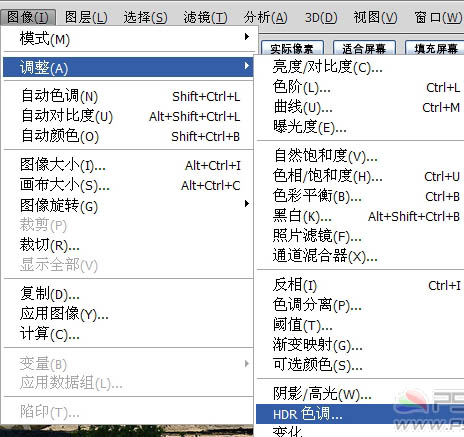
Task: Expand the 模式(M) submenu
Action: [128, 38]
